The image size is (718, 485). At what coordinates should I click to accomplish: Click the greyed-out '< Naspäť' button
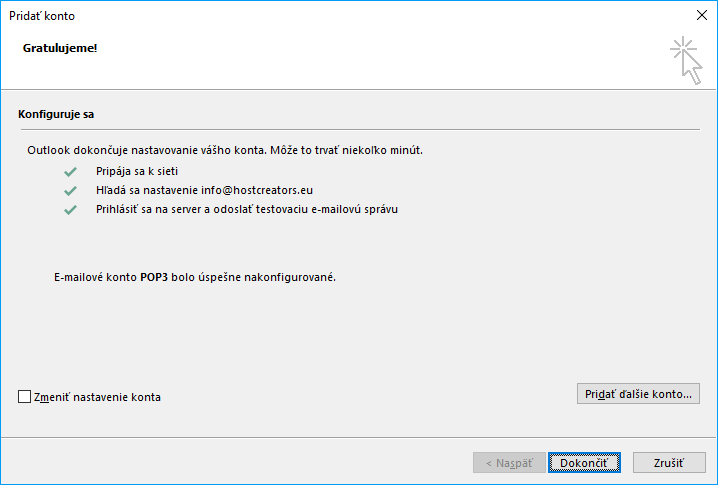(x=509, y=463)
